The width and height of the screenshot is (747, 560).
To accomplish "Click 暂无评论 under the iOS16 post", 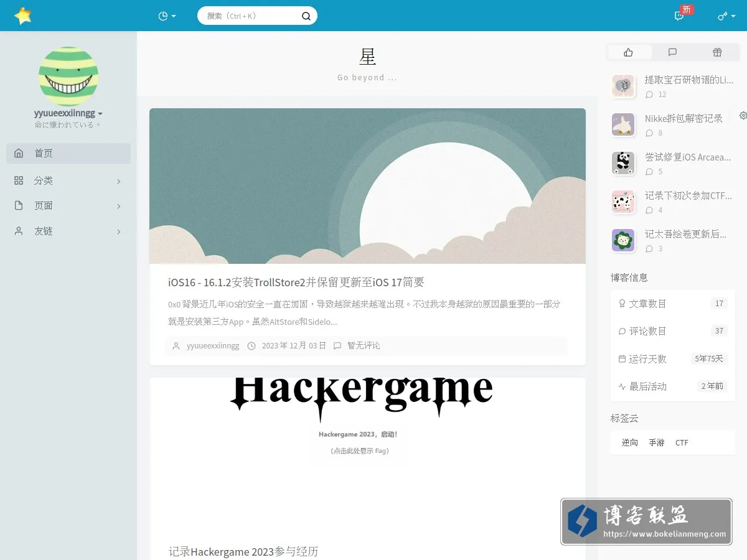I will [364, 345].
